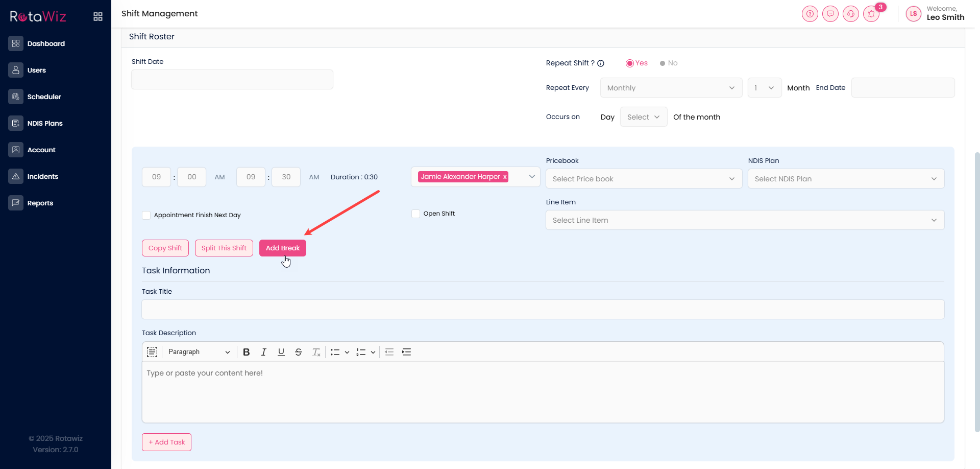This screenshot has width=980, height=469.
Task: Open the Select NDIS Plan dropdown
Action: click(846, 179)
